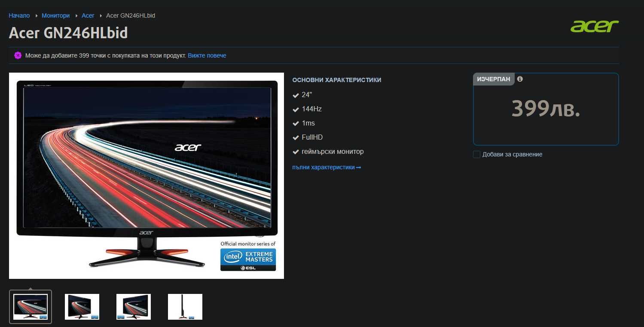Click the Acer brand logo
Screen dimensions: 644x327
pos(595,26)
